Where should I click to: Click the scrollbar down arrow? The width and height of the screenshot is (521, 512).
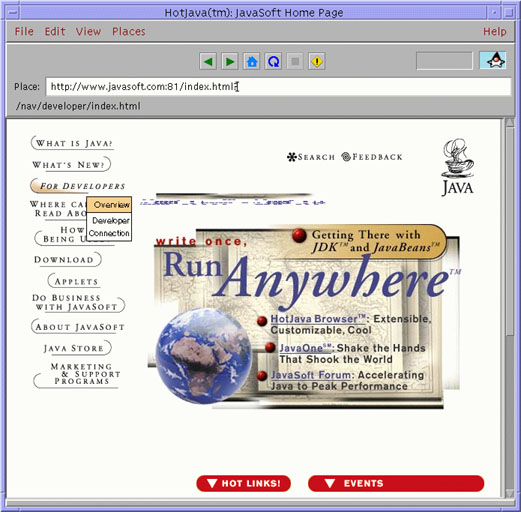[510, 493]
